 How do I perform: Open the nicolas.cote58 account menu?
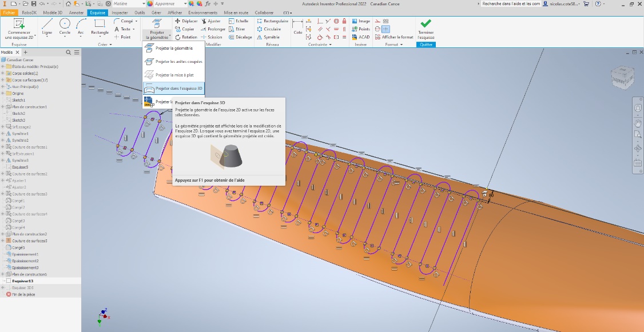[562, 3]
